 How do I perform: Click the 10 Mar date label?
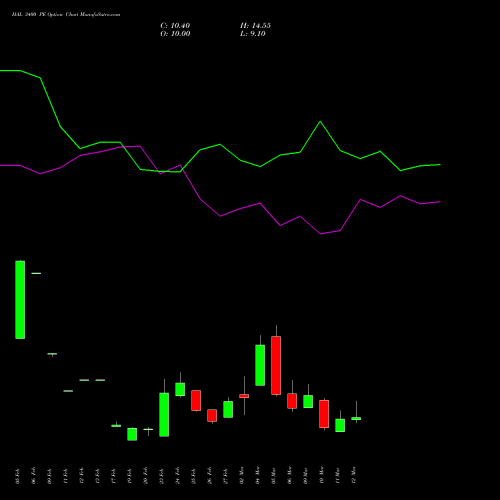322,475
